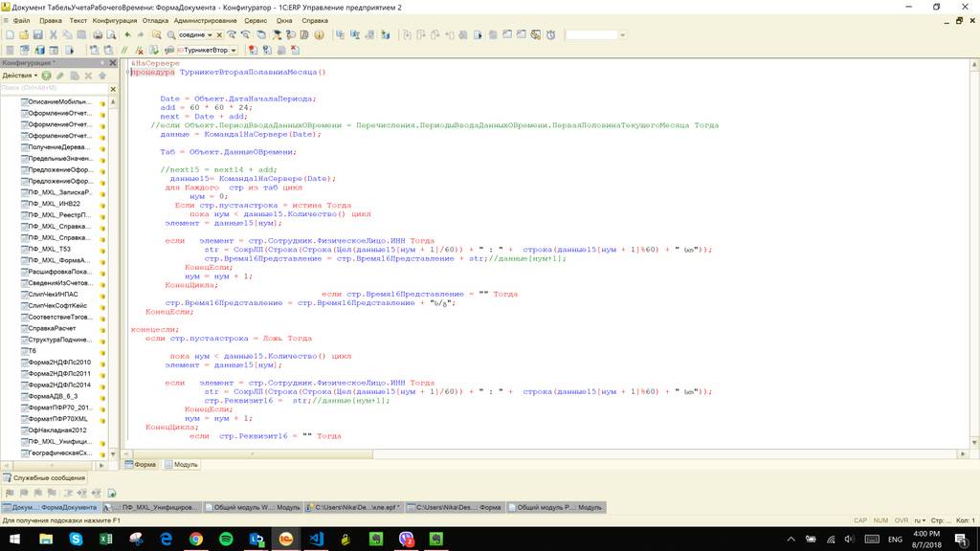Switch to window tab 'Общий модуль Р...: Модуль'
980x551 pixels.
click(x=556, y=507)
